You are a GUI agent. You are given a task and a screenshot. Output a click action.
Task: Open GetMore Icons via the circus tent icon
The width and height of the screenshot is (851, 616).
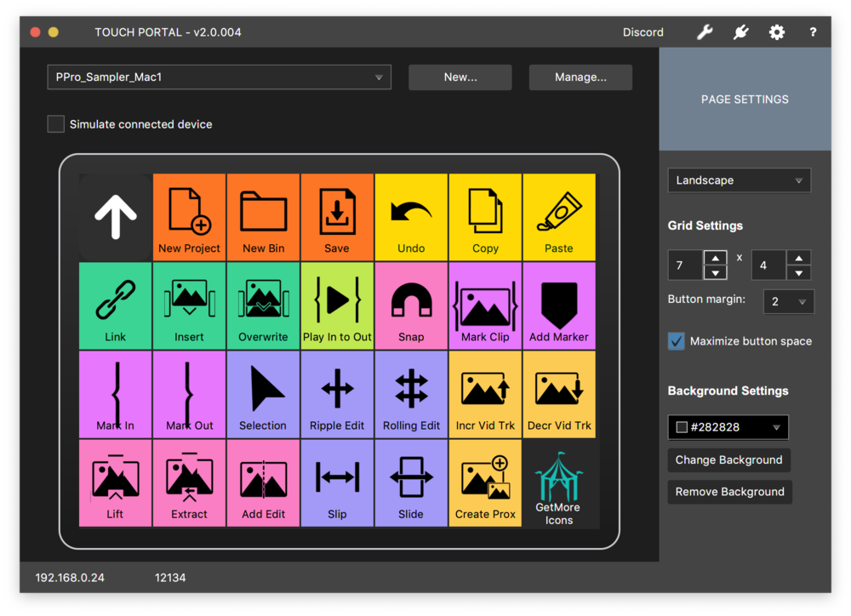(559, 481)
